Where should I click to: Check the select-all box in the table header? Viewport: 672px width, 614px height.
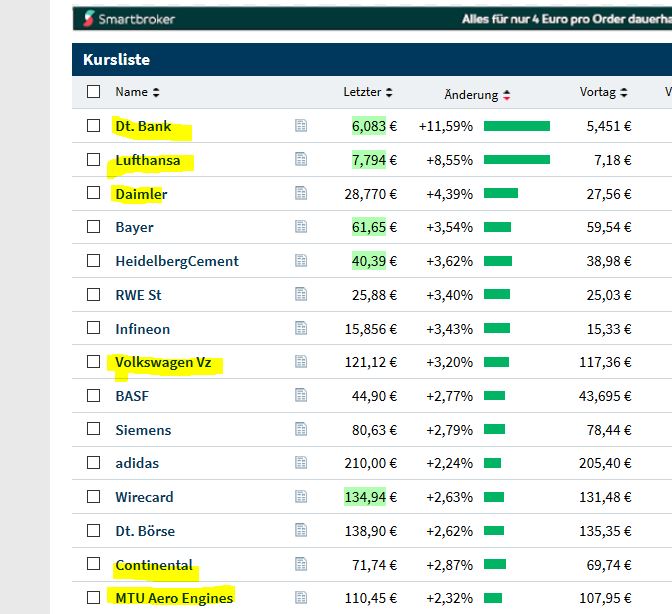click(94, 92)
